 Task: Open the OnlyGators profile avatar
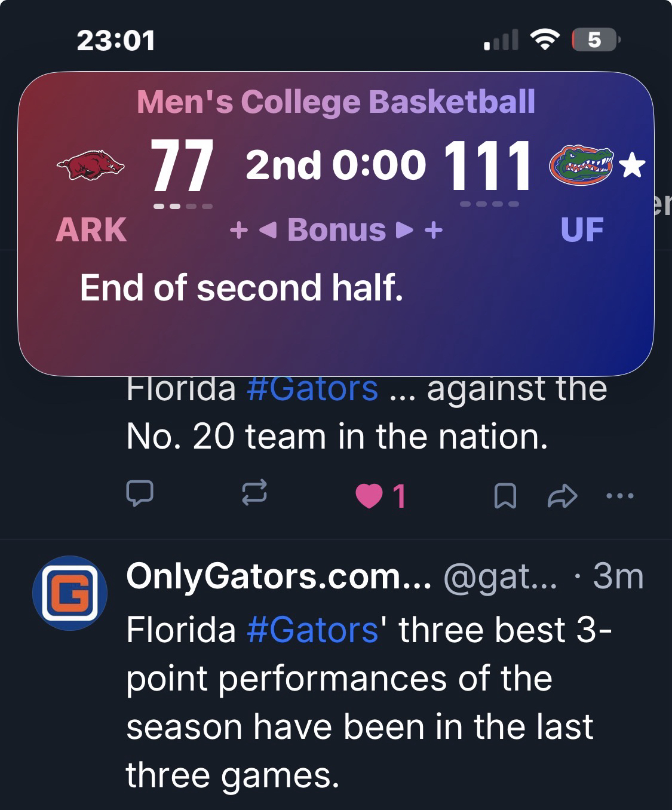click(69, 593)
